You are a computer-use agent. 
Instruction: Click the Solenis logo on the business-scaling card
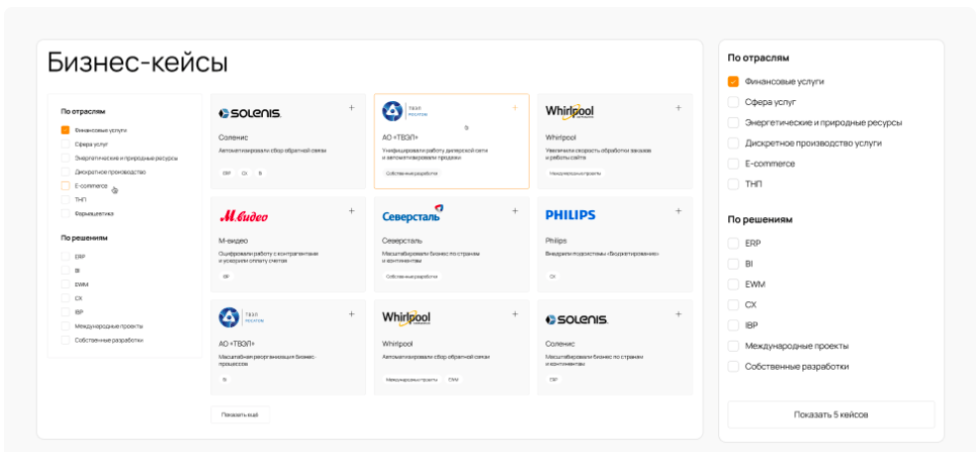(577, 319)
